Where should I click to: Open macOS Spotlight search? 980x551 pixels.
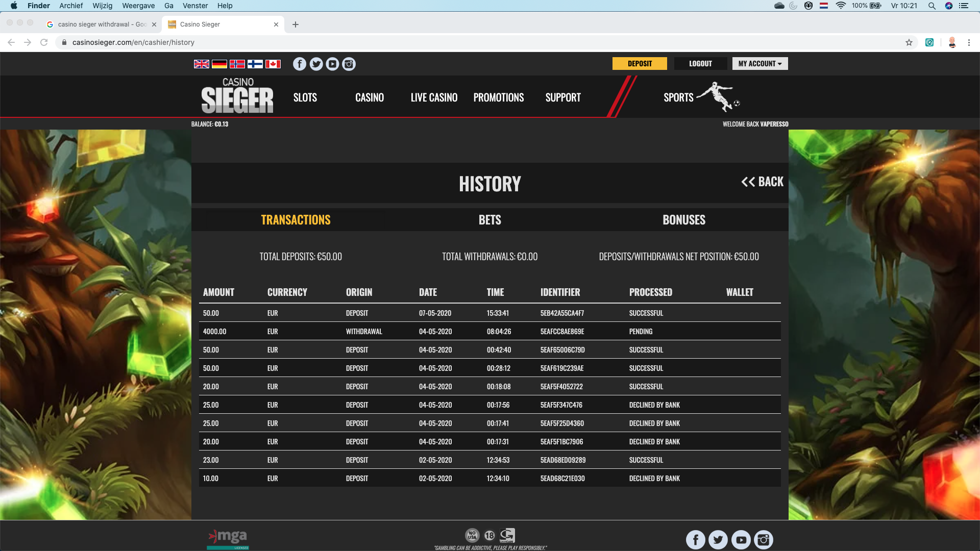pos(932,6)
